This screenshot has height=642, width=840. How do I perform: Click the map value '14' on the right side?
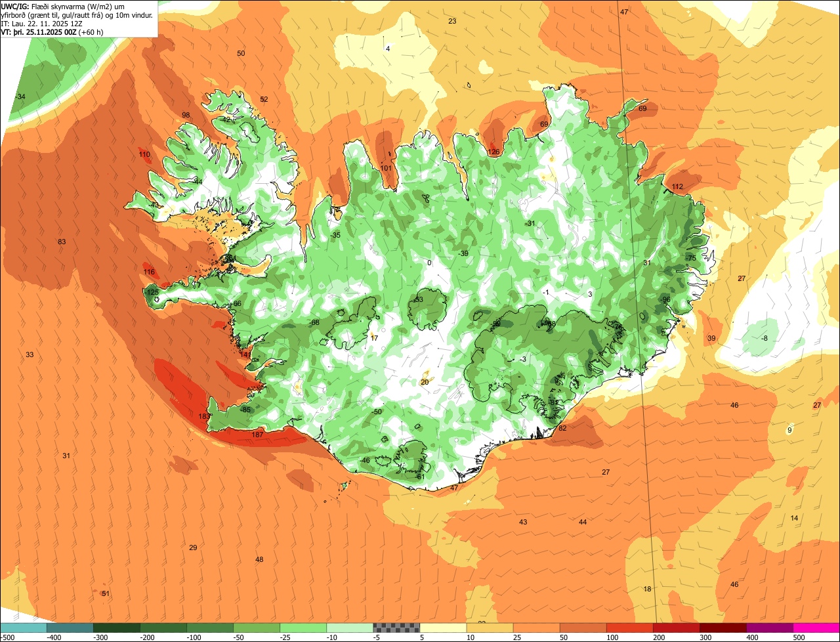coord(794,519)
